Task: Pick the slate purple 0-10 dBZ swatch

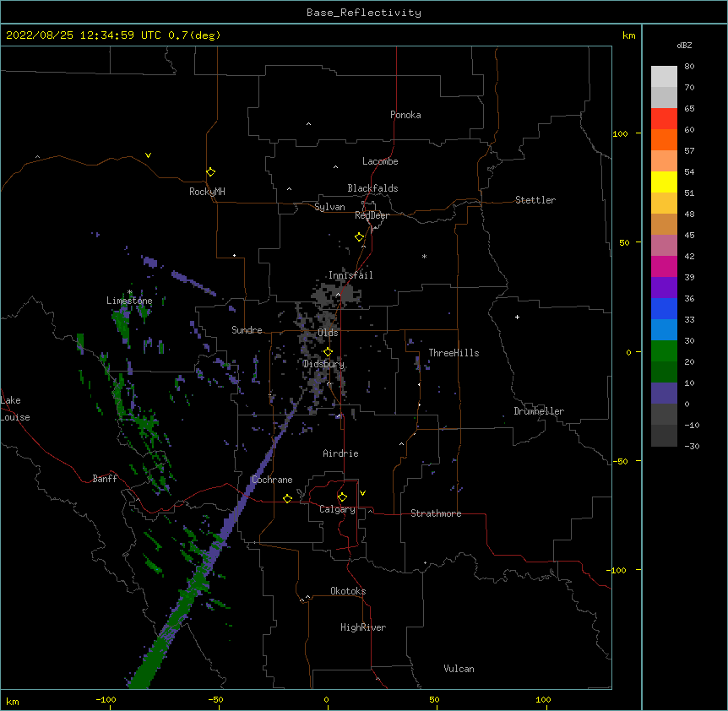Action: [x=664, y=393]
